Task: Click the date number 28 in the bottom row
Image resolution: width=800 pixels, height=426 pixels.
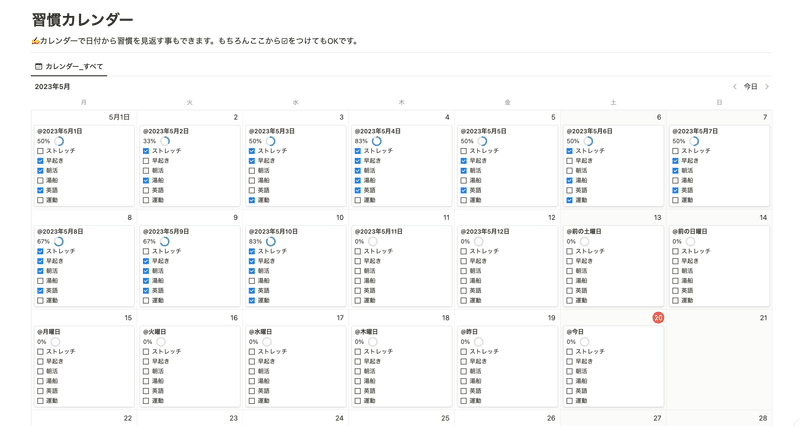Action: (x=763, y=418)
